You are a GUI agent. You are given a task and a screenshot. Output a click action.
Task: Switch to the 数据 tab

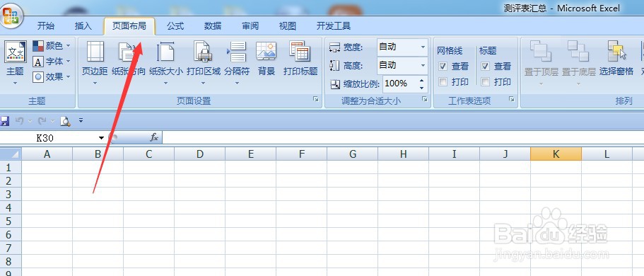(x=213, y=26)
